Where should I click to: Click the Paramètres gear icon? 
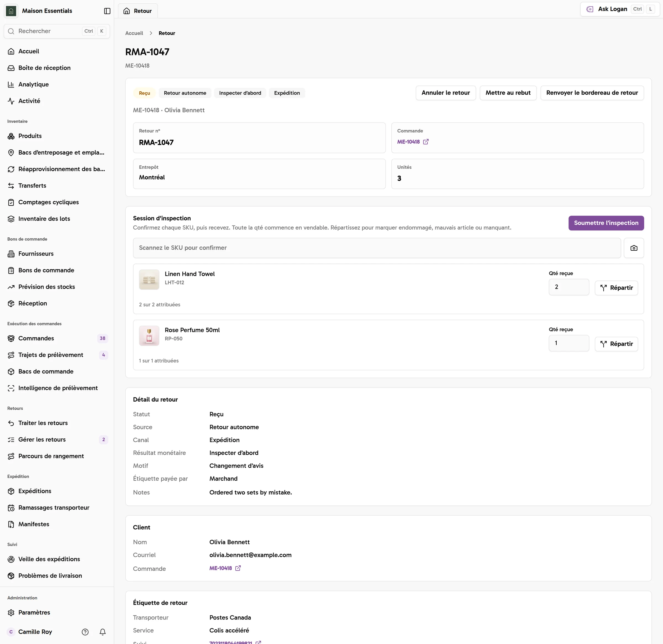(x=11, y=613)
